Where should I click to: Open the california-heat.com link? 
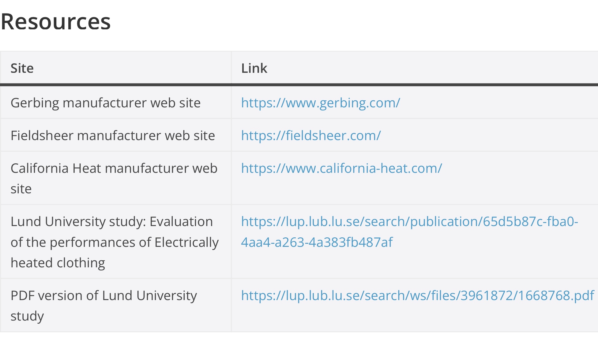pos(341,169)
